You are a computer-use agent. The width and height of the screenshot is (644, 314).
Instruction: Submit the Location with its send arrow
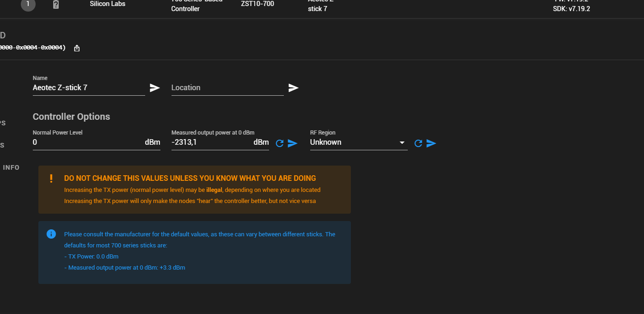293,87
